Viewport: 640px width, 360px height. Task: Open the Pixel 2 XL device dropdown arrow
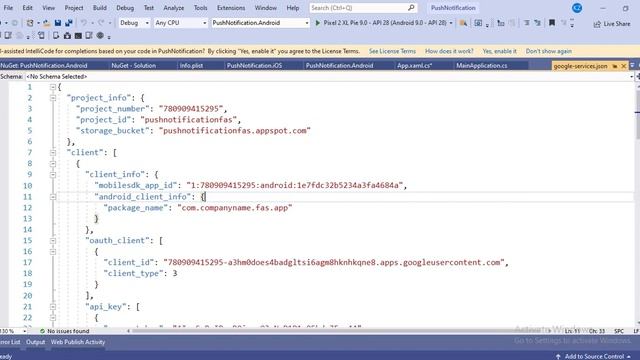pos(451,23)
